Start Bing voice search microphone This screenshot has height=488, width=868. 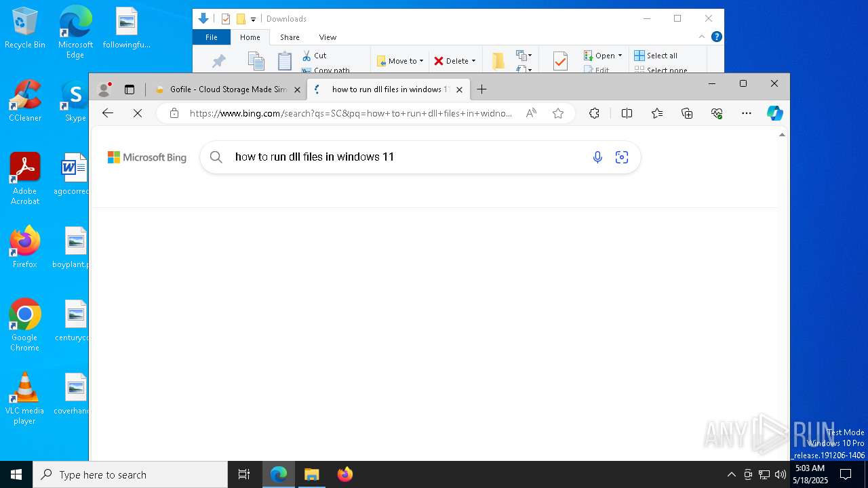597,157
